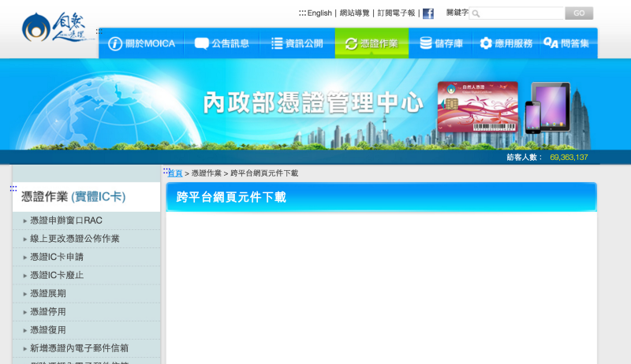Click arrow bullet beside 憑證展期
631x364 pixels.
coord(25,294)
